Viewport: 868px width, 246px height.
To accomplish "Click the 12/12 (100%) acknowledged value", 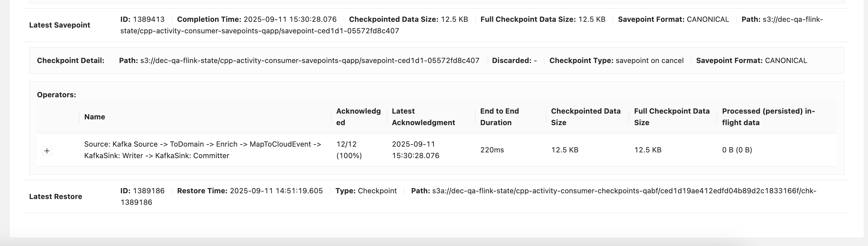I will pos(349,150).
